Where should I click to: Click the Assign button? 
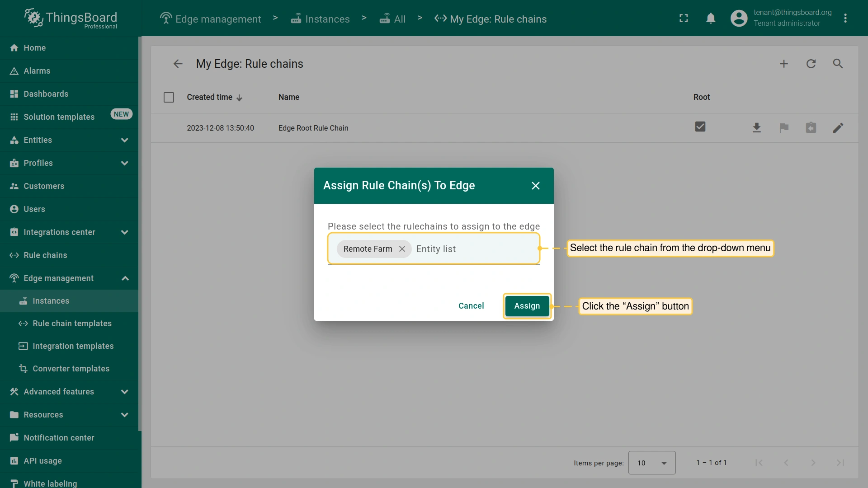click(527, 306)
